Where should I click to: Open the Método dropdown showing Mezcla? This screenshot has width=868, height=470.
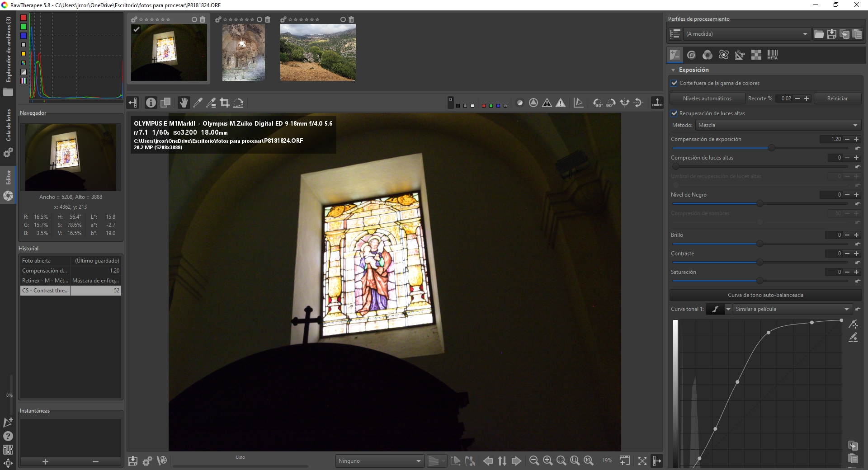coord(778,125)
